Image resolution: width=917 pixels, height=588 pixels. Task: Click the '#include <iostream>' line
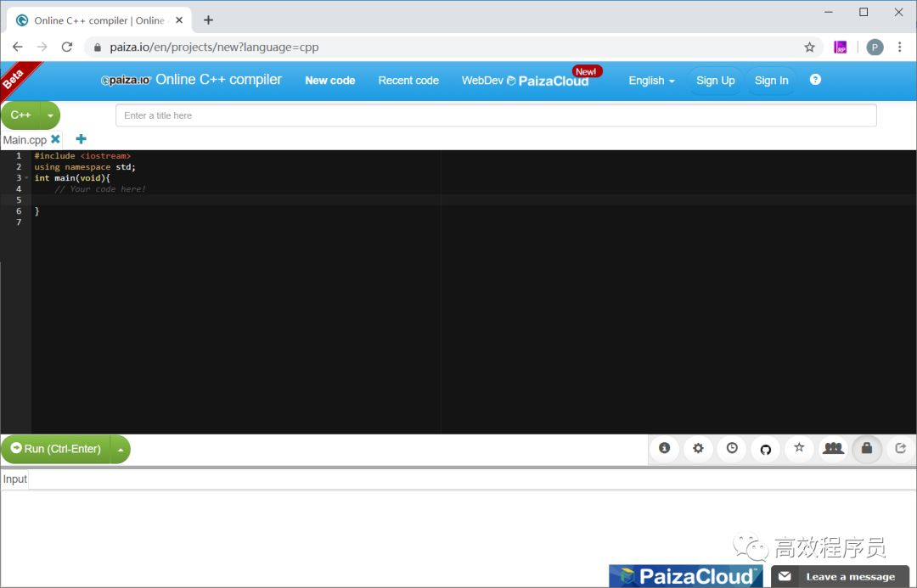point(82,156)
